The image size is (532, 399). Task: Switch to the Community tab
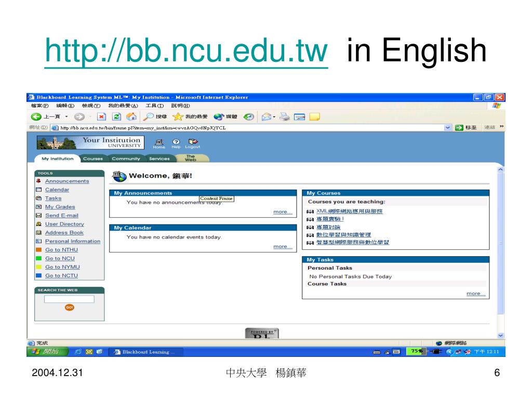pyautogui.click(x=126, y=158)
